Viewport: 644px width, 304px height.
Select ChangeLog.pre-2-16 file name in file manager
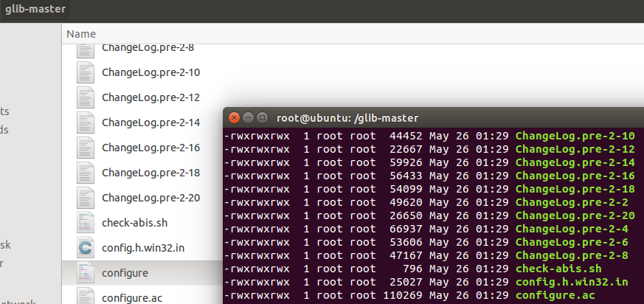tap(150, 148)
